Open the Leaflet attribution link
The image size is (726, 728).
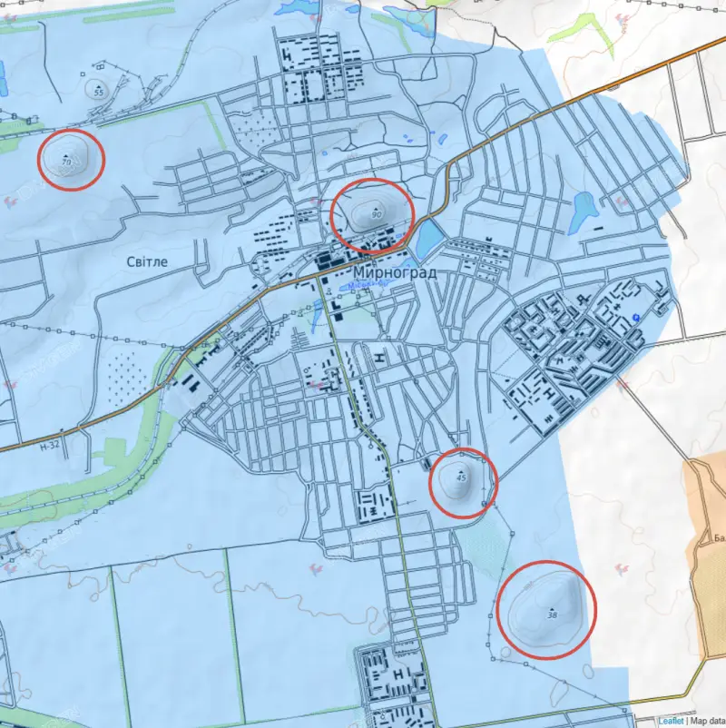(x=671, y=721)
